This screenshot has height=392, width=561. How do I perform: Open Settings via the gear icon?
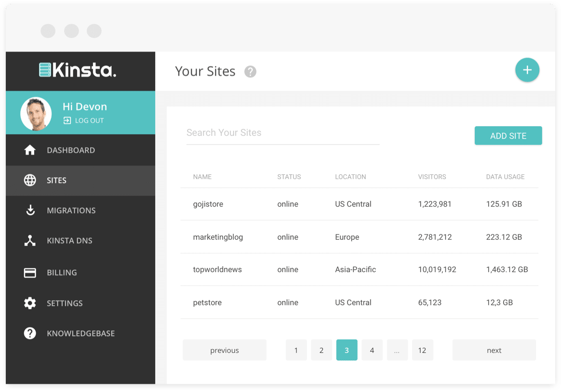click(x=30, y=303)
